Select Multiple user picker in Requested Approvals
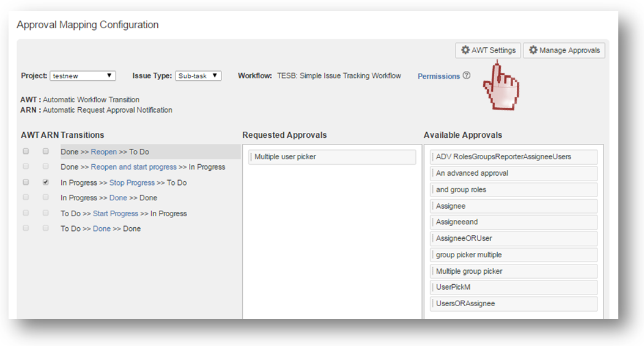This screenshot has height=346, width=644. pos(332,157)
